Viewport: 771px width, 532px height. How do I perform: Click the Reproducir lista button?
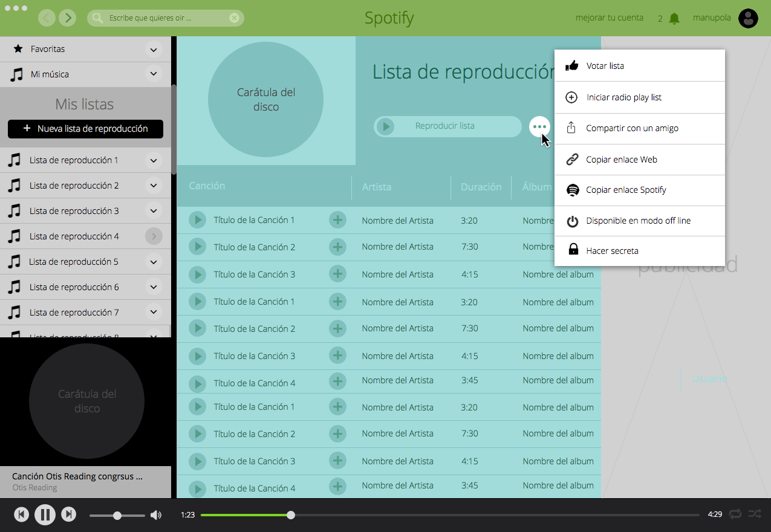click(x=447, y=126)
